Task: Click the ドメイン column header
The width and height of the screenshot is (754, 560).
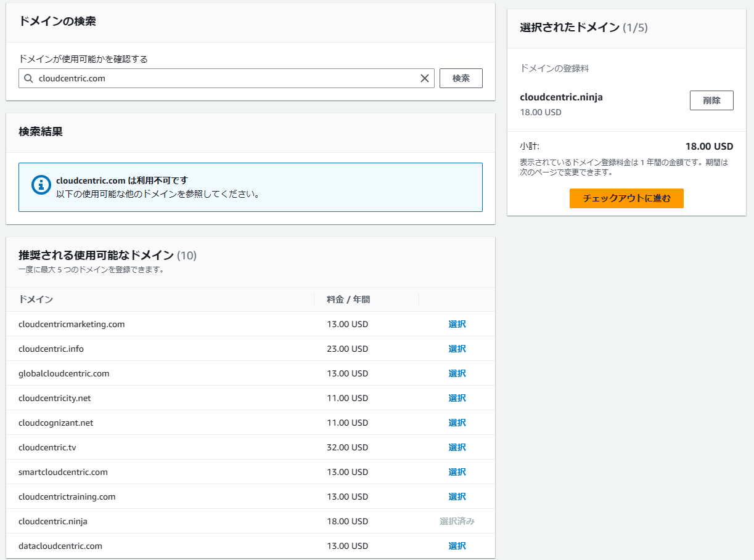Action: pyautogui.click(x=36, y=299)
